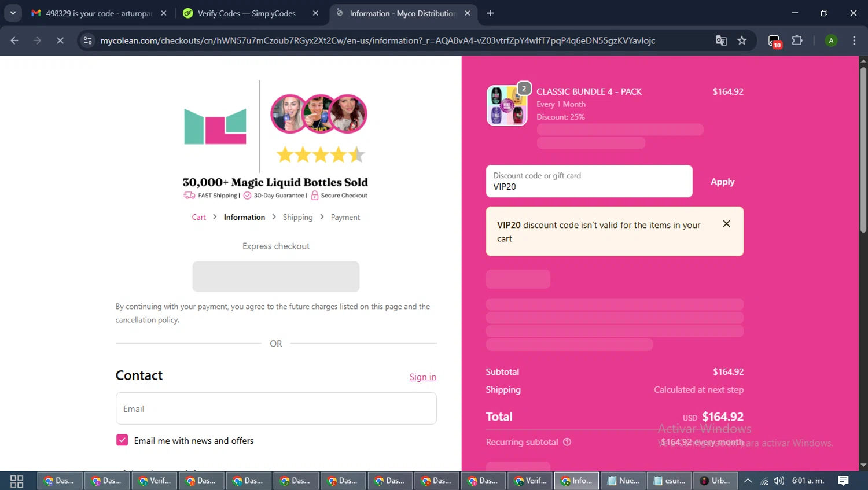Open the profile avatar A
The image size is (868, 490).
831,40
